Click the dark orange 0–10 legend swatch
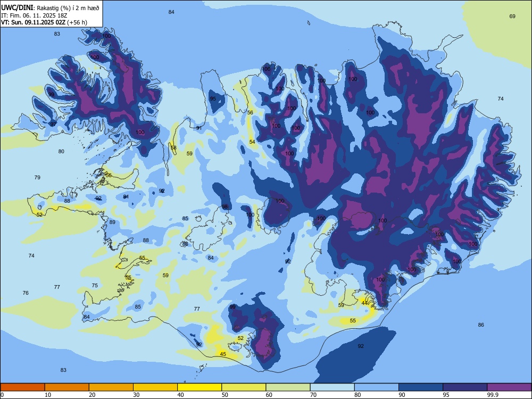This screenshot has height=399, width=532. [x=22, y=387]
